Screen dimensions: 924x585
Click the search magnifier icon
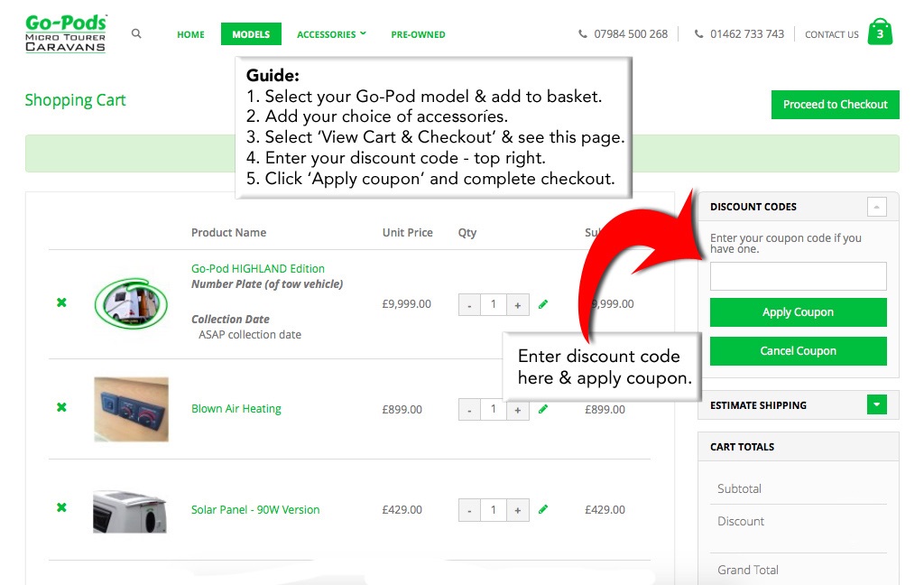tap(136, 33)
